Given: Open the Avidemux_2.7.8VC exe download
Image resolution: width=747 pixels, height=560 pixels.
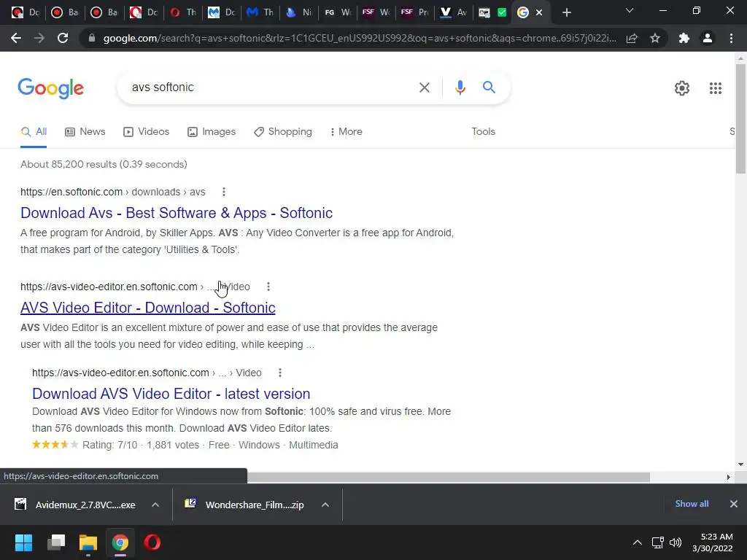Looking at the screenshot, I should point(76,505).
